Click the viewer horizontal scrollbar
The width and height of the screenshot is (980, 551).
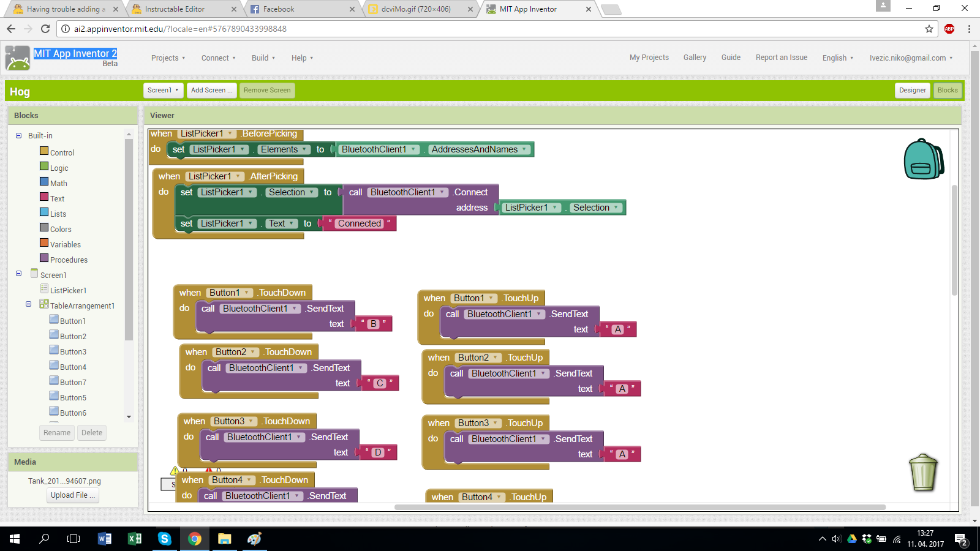640,507
